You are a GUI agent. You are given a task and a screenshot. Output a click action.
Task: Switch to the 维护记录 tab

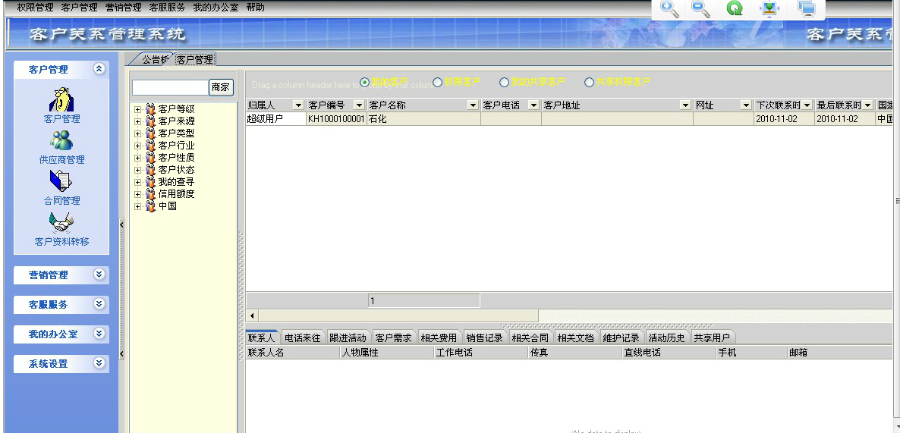[x=621, y=338]
